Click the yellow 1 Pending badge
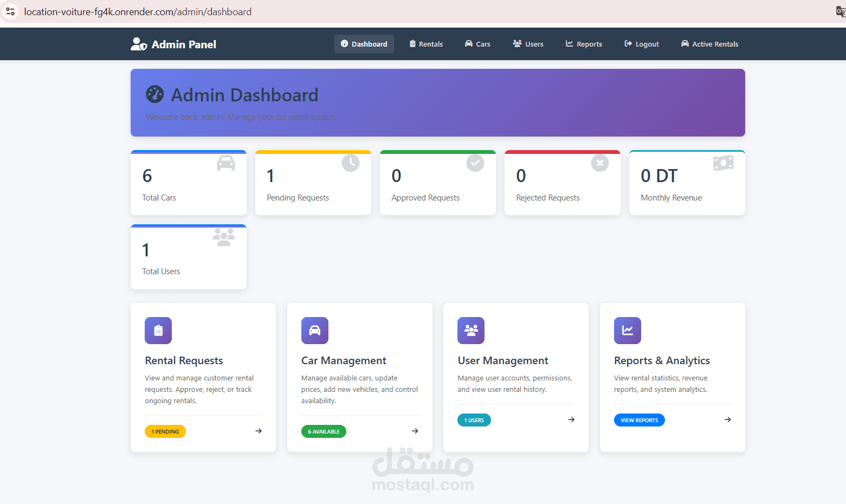This screenshot has height=504, width=846. click(165, 431)
